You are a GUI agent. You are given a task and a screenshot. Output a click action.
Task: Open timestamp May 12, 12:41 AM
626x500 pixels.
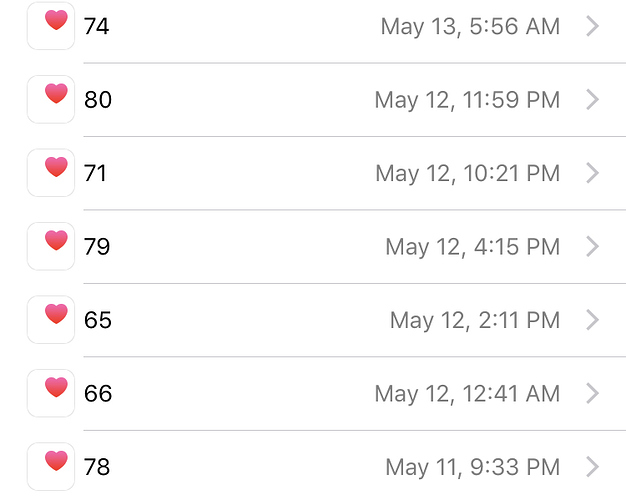click(x=467, y=394)
